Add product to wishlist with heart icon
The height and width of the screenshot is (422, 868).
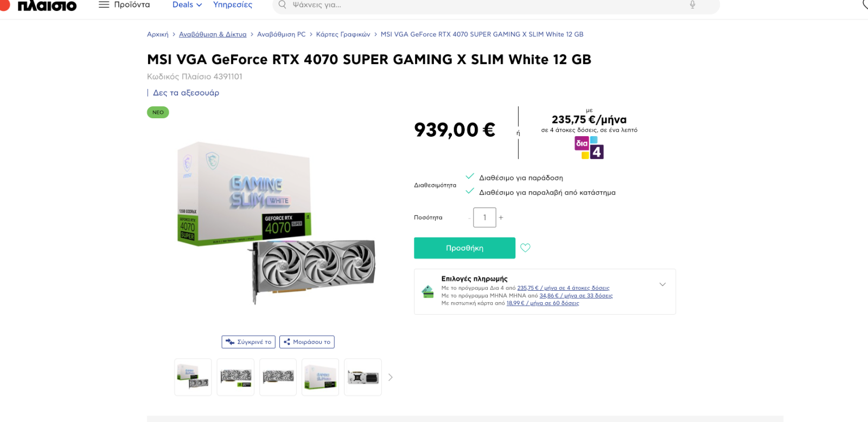click(x=525, y=248)
